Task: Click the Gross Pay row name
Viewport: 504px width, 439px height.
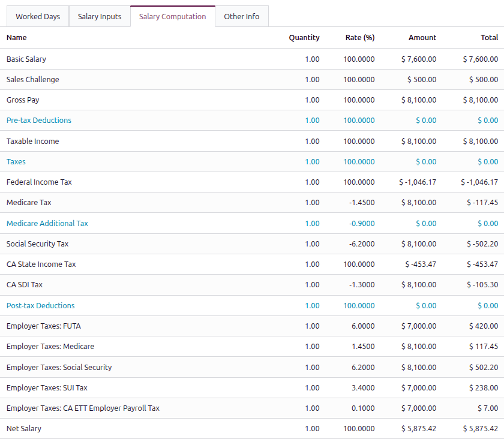Action: pyautogui.click(x=23, y=100)
